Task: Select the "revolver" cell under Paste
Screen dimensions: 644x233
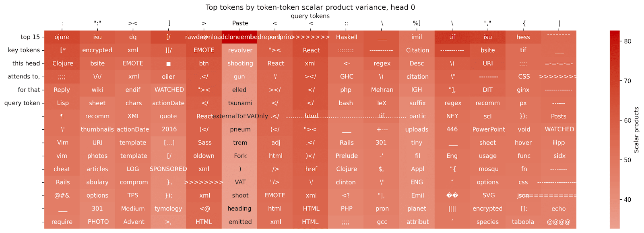Action: pyautogui.click(x=240, y=50)
